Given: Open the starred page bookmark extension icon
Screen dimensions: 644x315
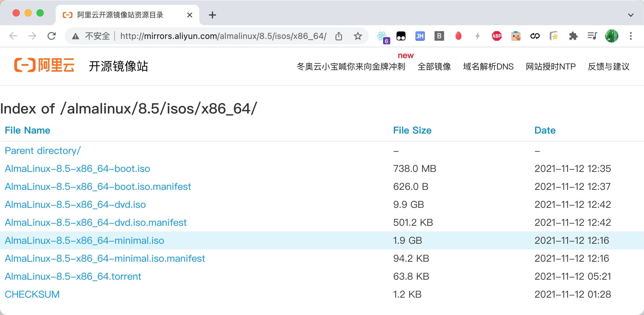Looking at the screenshot, I should [554, 36].
